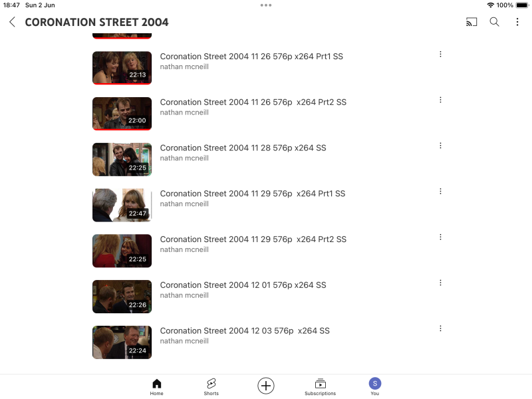Open title Coronation Street 2004 11 26 Prt2 SS
532x399 pixels.
(x=253, y=102)
